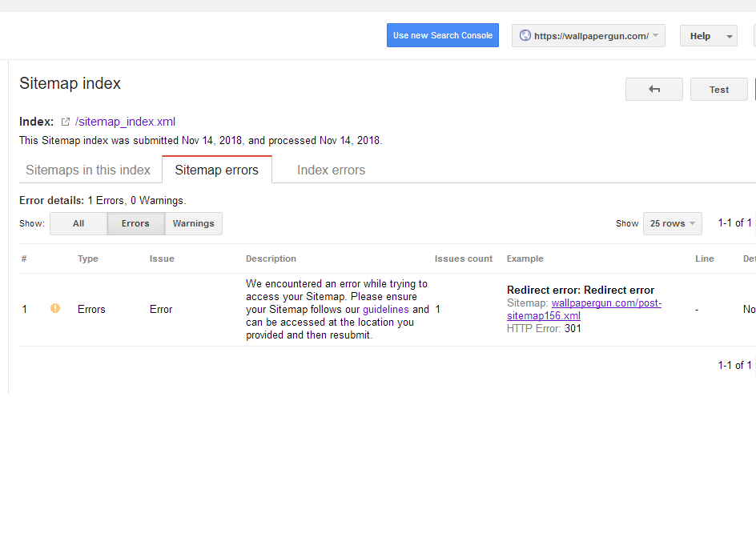Screen dimensions: 756x541
Task: Click the external link icon beside sitemap_index.xml
Action: (x=66, y=122)
